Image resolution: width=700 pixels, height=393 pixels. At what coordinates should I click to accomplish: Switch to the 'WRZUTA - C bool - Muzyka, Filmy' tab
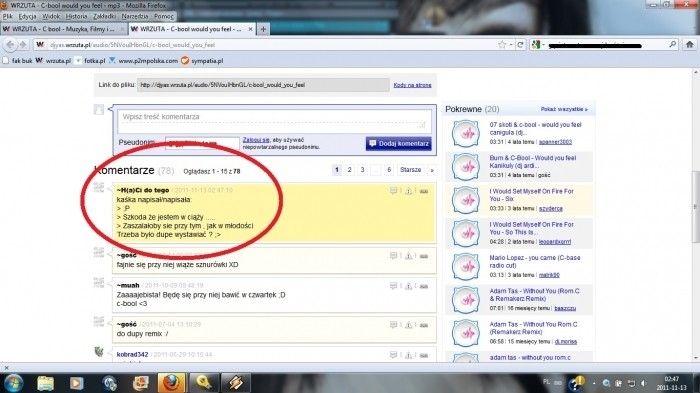pos(63,29)
